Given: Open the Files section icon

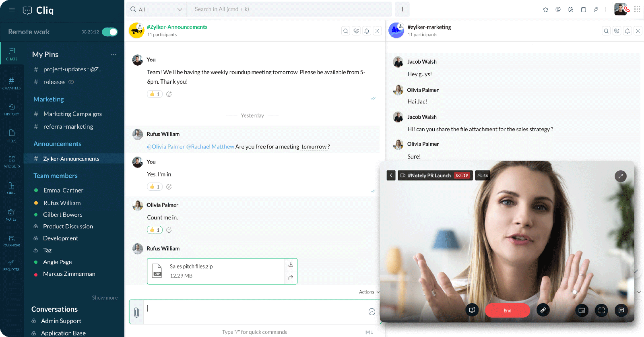Looking at the screenshot, I should tap(12, 135).
